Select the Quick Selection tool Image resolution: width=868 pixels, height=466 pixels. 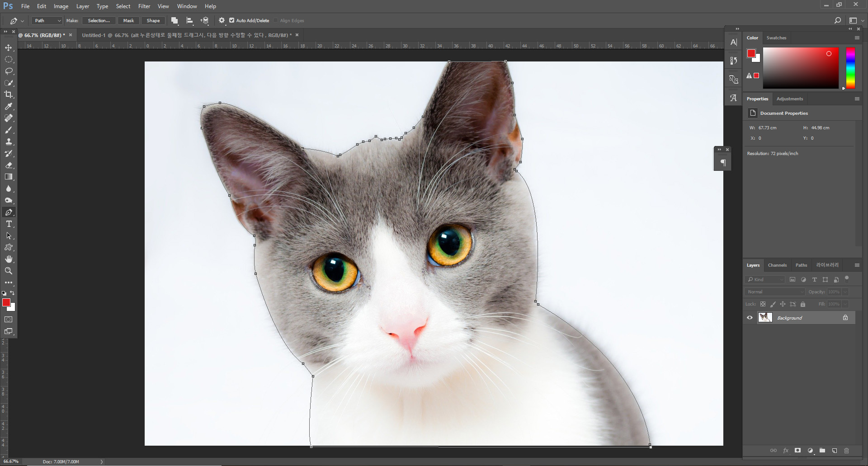click(x=9, y=83)
